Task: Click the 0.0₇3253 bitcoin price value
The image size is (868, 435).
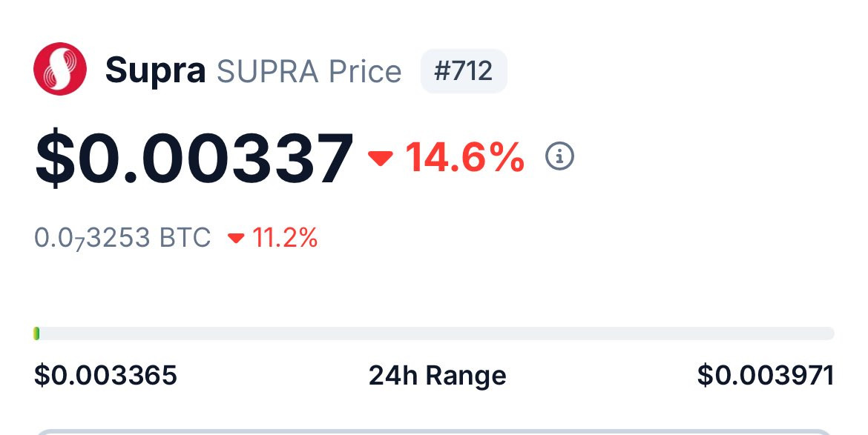Action: coord(93,238)
